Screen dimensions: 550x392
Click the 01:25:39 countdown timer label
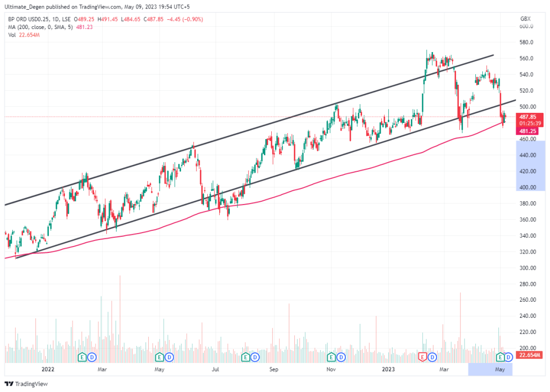530,124
